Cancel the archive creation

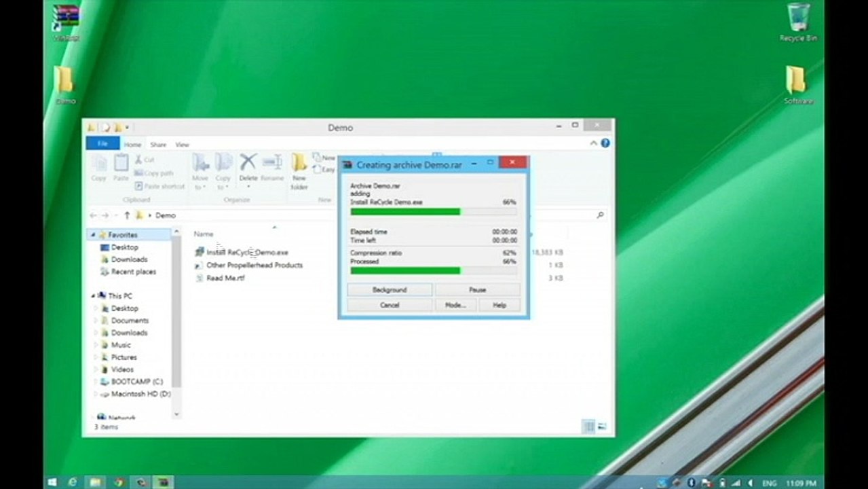point(390,305)
